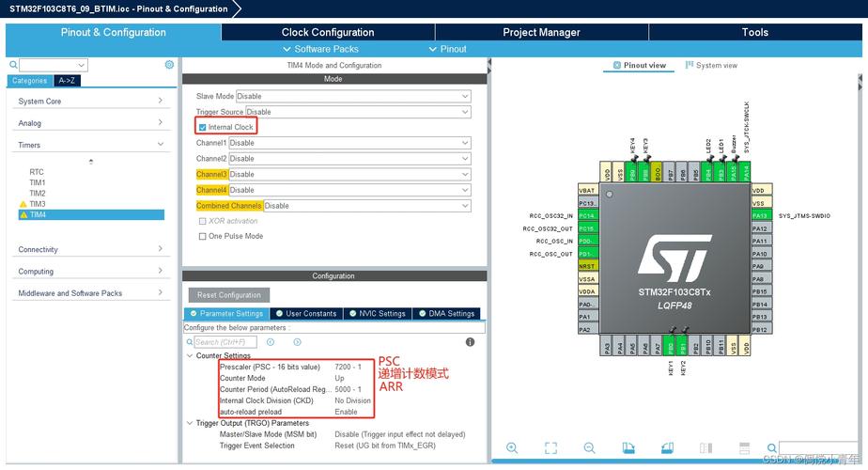This screenshot has height=470, width=868.
Task: Rotate the chip view clockwise
Action: (x=628, y=447)
